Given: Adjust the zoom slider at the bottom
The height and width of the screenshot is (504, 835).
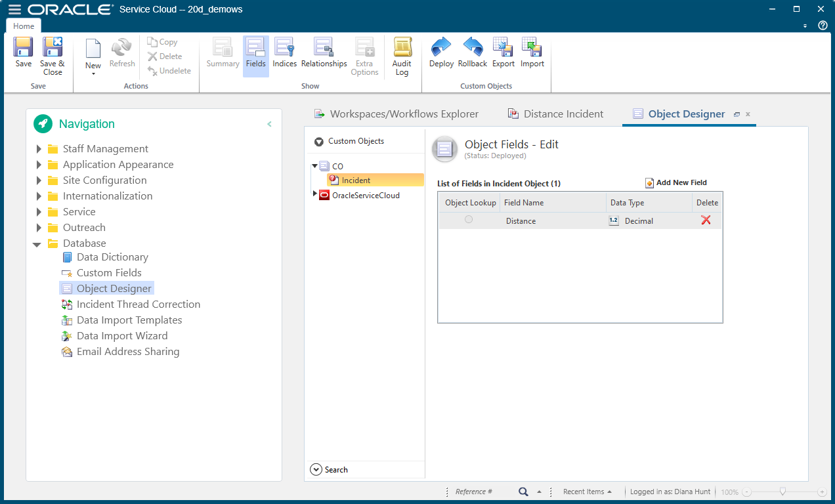Looking at the screenshot, I should (783, 491).
